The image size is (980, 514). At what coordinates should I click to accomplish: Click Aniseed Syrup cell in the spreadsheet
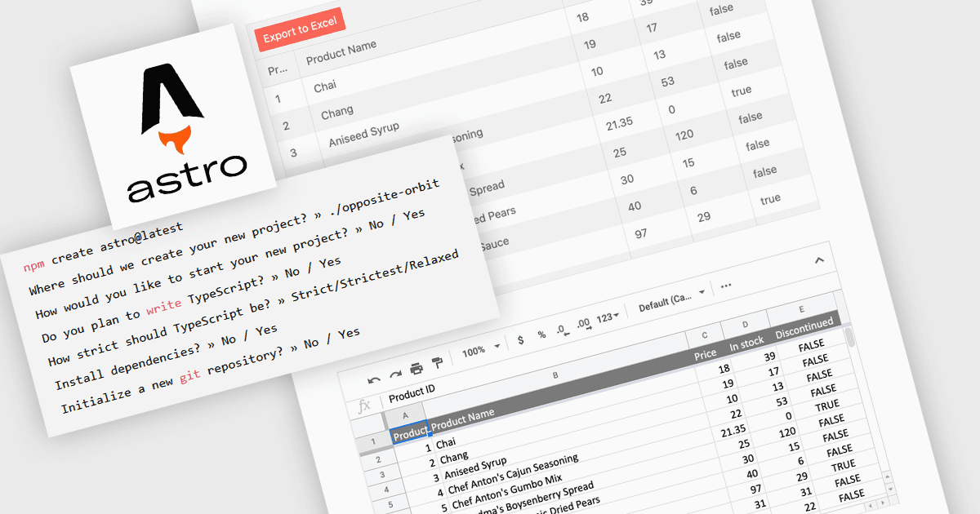476,468
